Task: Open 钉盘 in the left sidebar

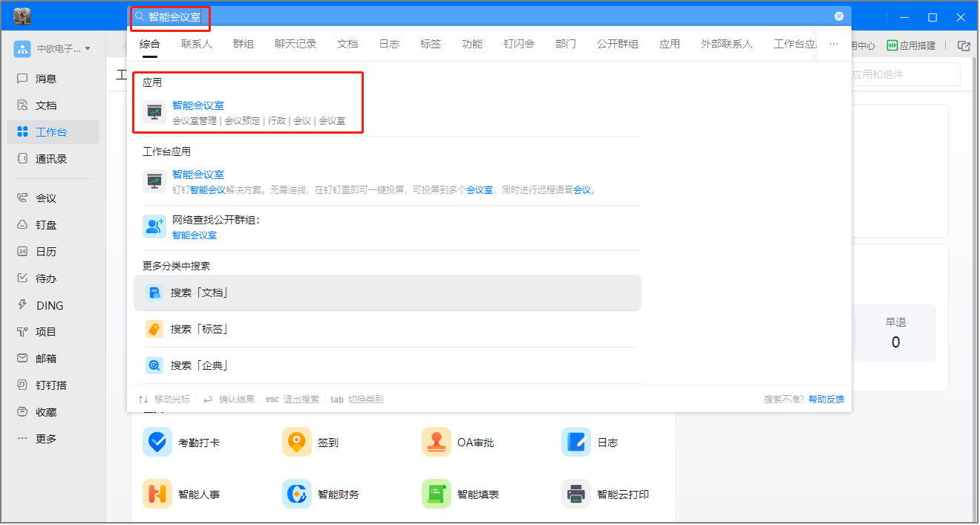Action: 46,225
